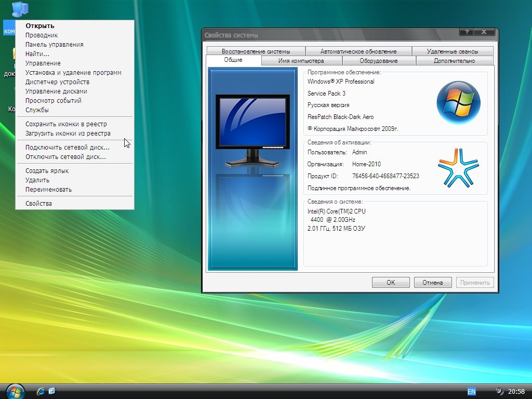Click the Применить button
Image resolution: width=532 pixels, height=399 pixels.
tap(475, 282)
